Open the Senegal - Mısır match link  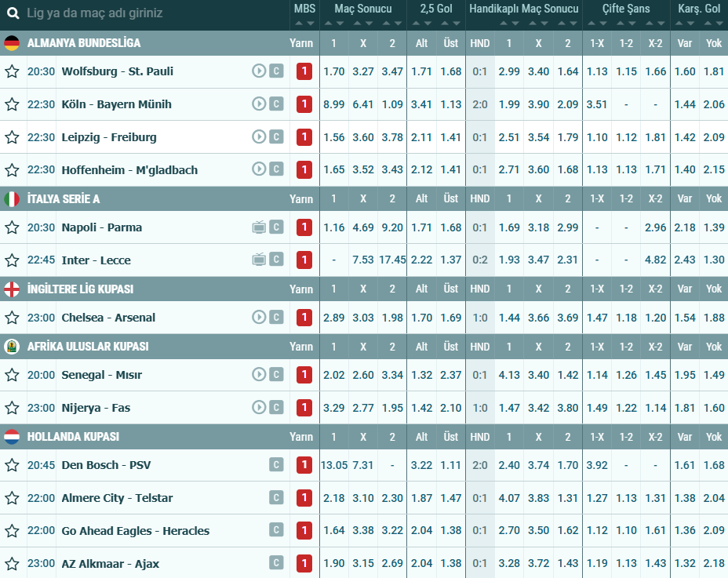point(102,375)
